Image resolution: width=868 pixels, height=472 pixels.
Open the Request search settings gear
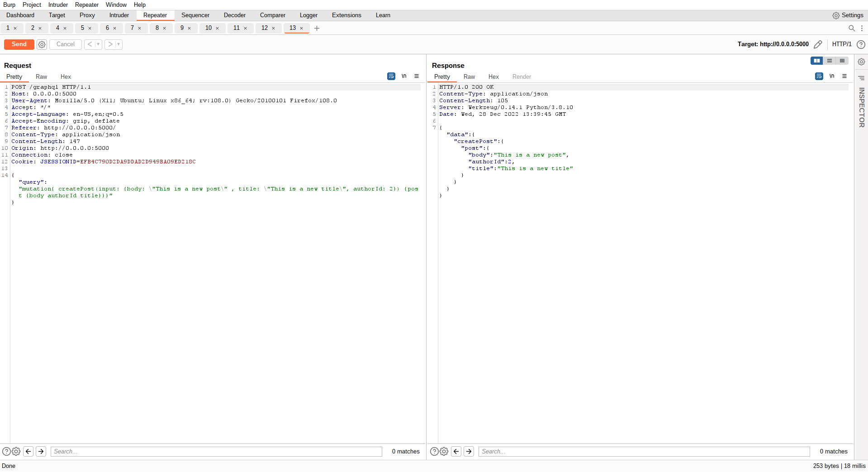pos(16,451)
